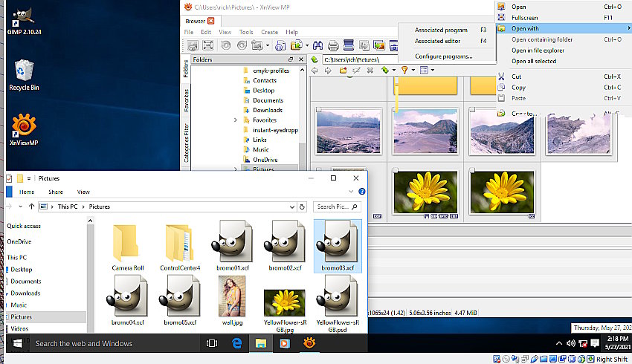Open the filter funnel dropdown arrow
The image size is (632, 364).
click(x=413, y=71)
